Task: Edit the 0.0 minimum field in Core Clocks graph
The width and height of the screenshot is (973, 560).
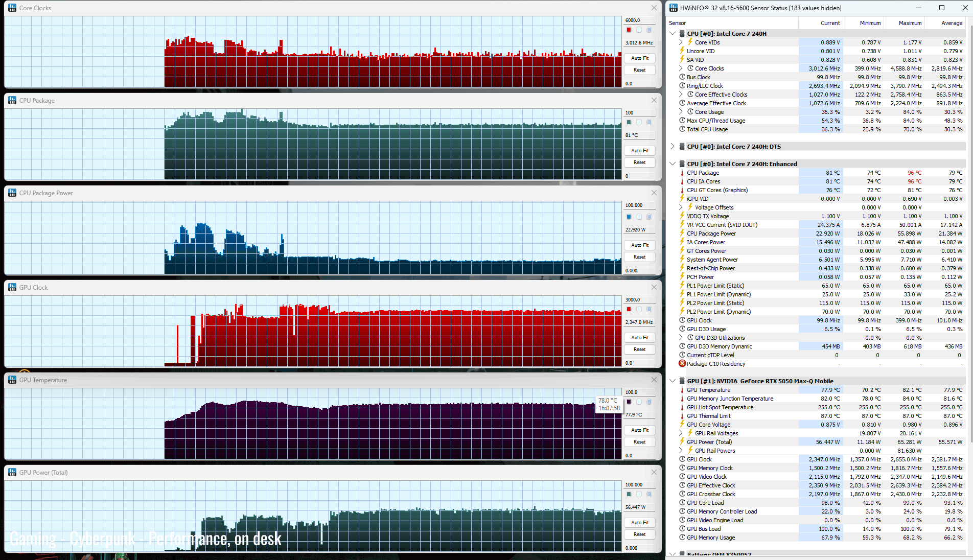Action: coord(639,84)
